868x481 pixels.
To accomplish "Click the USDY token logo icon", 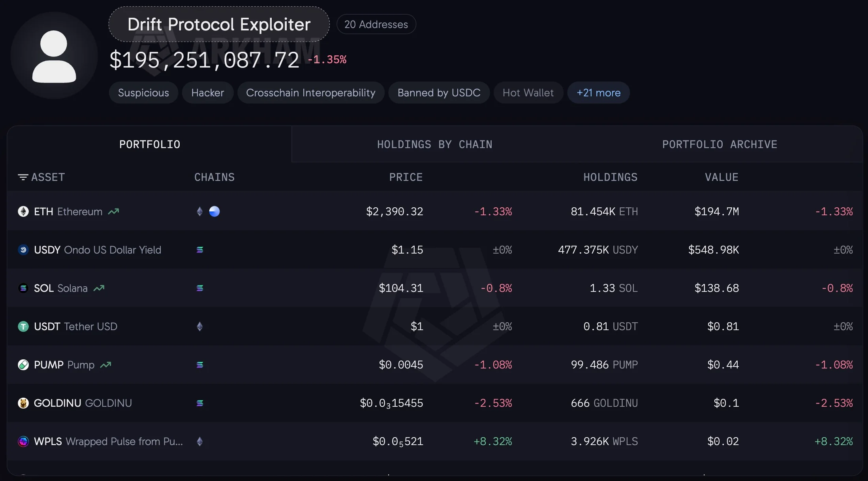I will [x=23, y=250].
